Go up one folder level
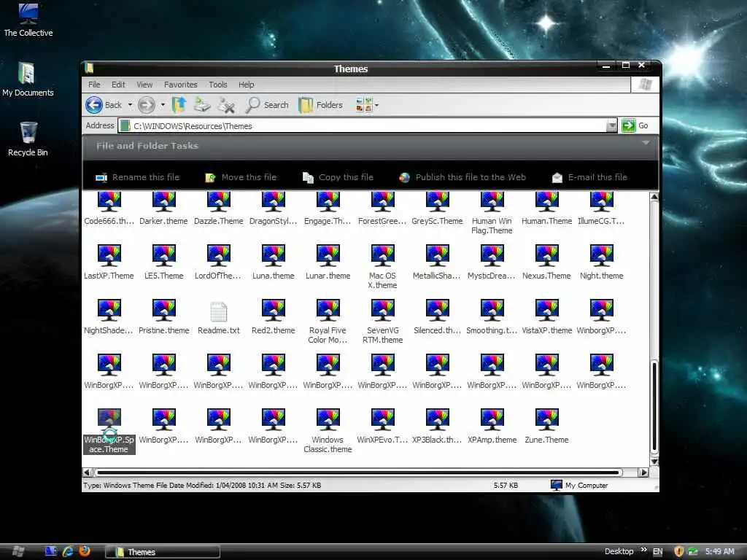Viewport: 747px width, 560px height. tap(179, 105)
